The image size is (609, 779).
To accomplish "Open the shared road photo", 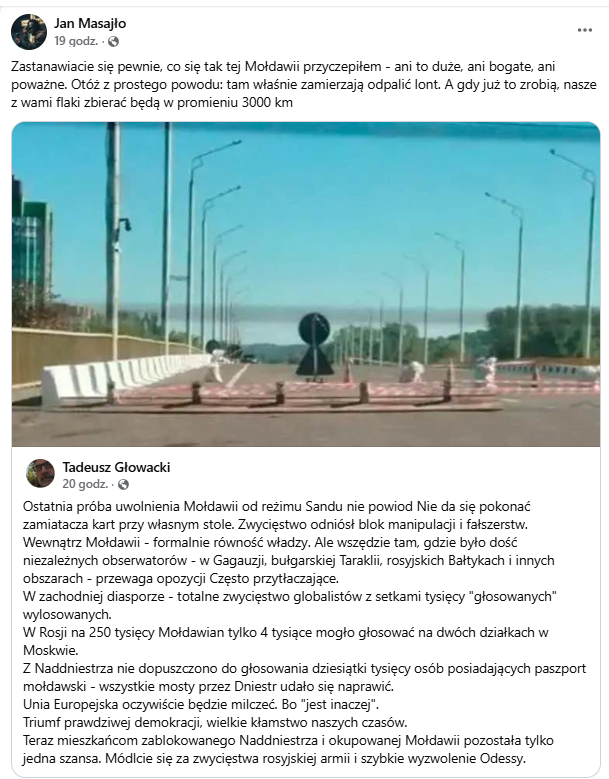I will (306, 284).
